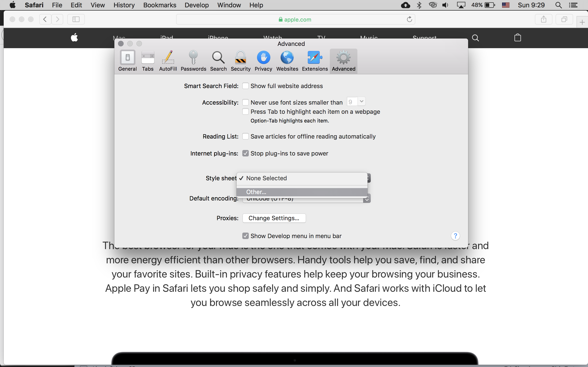The width and height of the screenshot is (588, 367).
Task: Choose Other... in style sheet menu
Action: click(x=256, y=192)
